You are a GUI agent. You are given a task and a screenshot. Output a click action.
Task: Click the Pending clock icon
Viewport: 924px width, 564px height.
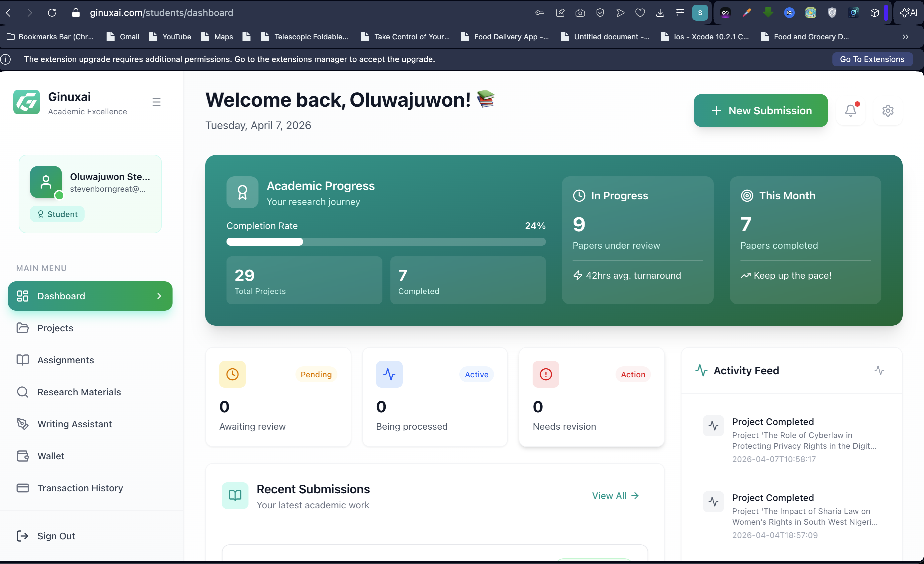click(232, 374)
